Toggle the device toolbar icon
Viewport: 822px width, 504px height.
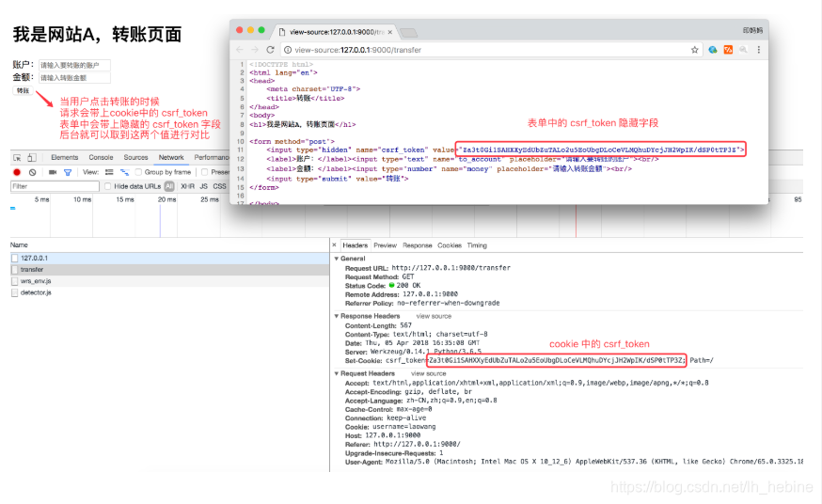[x=32, y=158]
